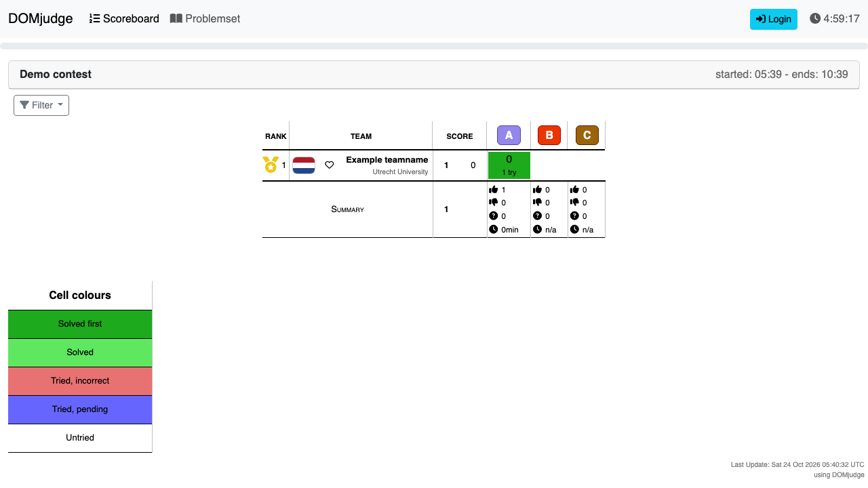Click question mark icon in problem C summary
The image size is (868, 488).
coord(574,216)
